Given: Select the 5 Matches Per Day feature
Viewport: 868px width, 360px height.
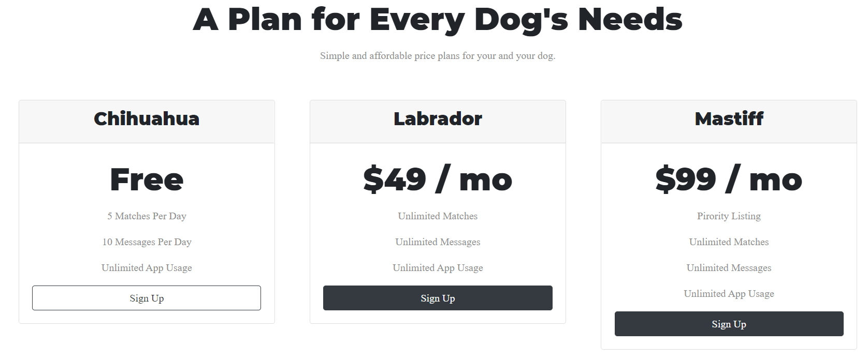Looking at the screenshot, I should point(147,216).
